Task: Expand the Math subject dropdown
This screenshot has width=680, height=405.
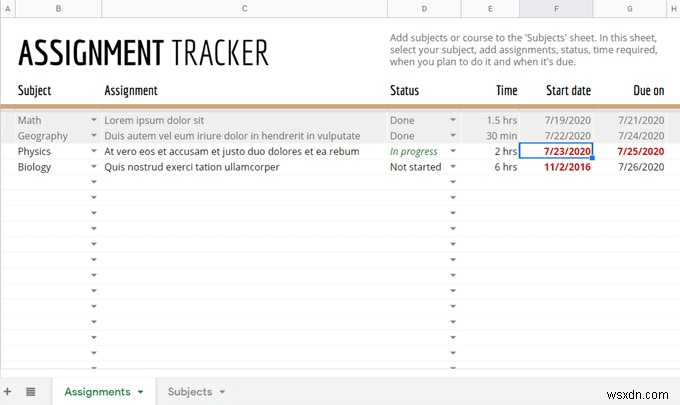Action: [94, 120]
